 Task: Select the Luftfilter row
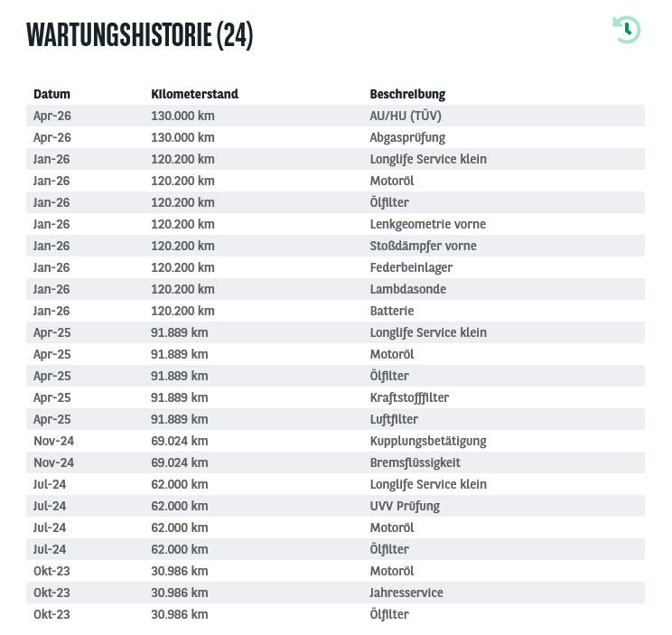[336, 419]
